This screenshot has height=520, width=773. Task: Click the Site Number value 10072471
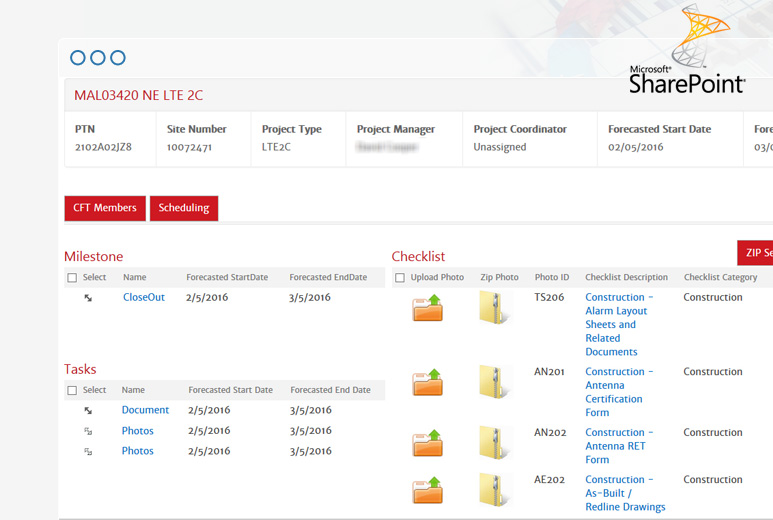(x=189, y=147)
